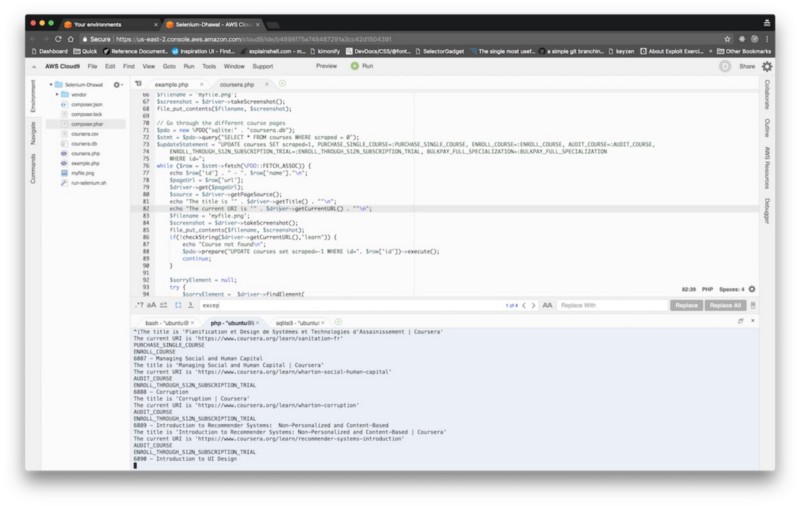Open the Tools menu
This screenshot has height=506, width=800.
point(206,66)
